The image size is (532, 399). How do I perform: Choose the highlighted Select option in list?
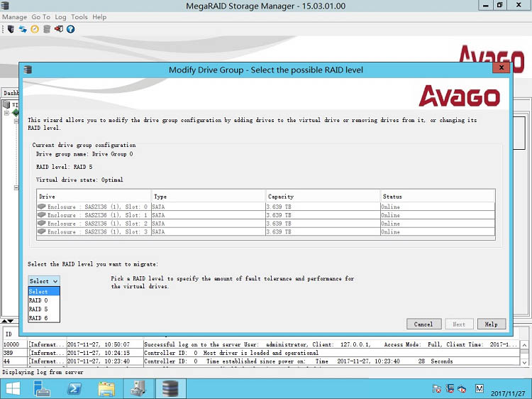point(44,291)
